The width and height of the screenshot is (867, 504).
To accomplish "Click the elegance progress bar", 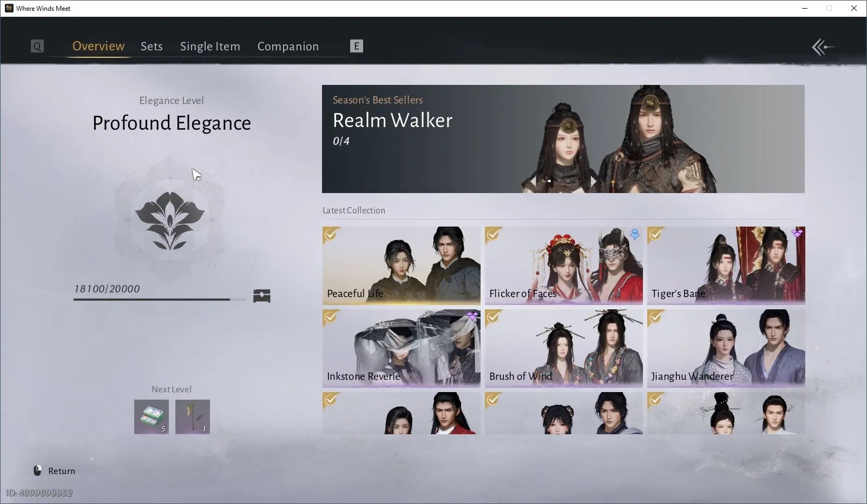I will pyautogui.click(x=160, y=299).
